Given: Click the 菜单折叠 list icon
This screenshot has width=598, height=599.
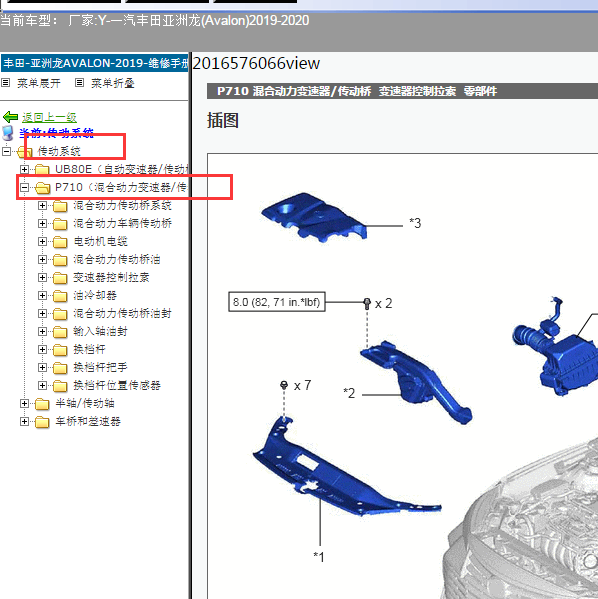Looking at the screenshot, I should (79, 83).
